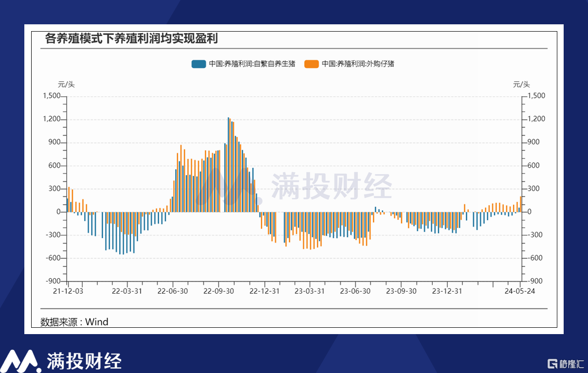Click the right y-axis value -600
This screenshot has width=588, height=373.
coord(535,258)
